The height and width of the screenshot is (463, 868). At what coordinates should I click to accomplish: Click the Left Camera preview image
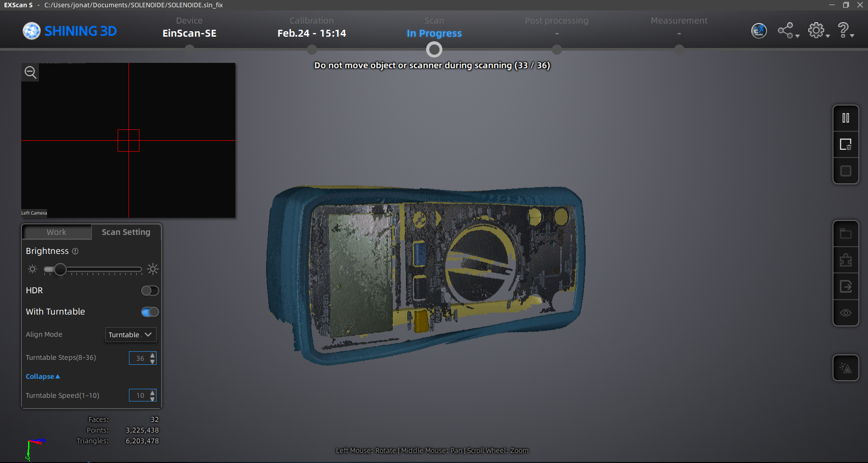click(x=129, y=140)
